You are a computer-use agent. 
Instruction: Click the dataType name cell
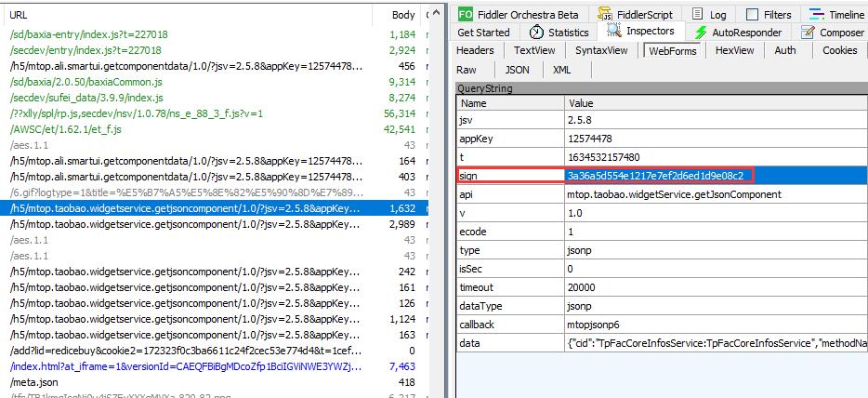[510, 306]
